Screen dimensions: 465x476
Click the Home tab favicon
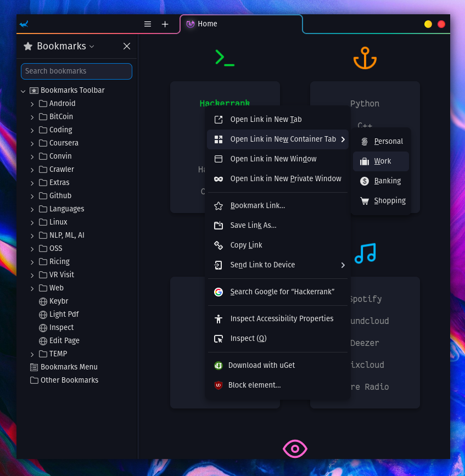[191, 24]
